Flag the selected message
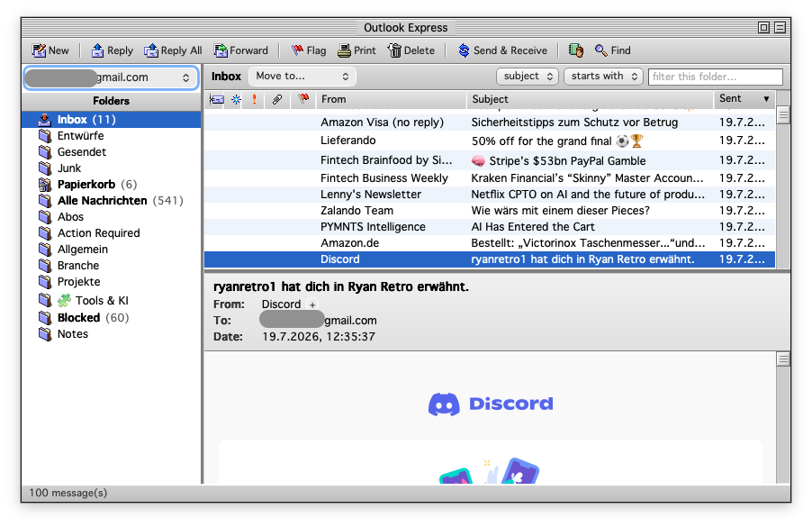The width and height of the screenshot is (812, 527). tap(309, 50)
